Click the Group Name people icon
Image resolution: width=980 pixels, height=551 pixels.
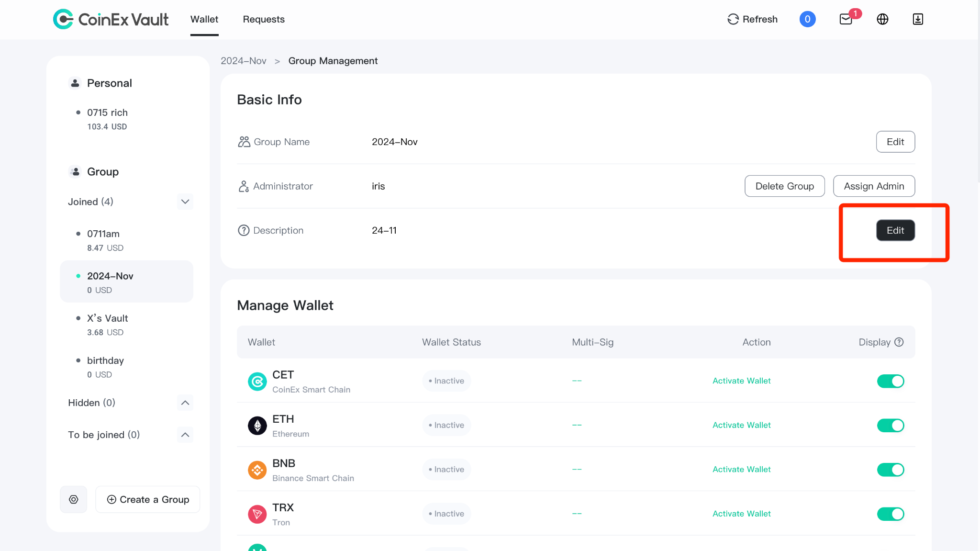tap(244, 142)
